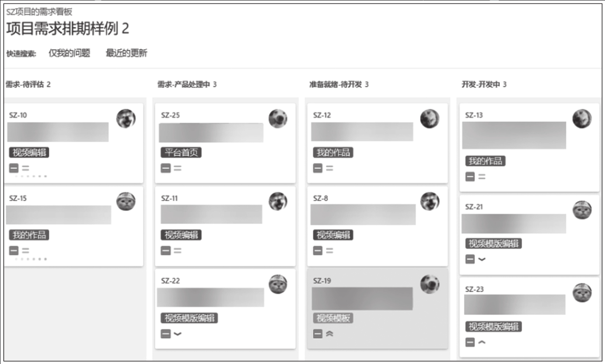Click the 视频模版编辑 label on SZ-21
The image size is (605, 364).
(x=493, y=244)
